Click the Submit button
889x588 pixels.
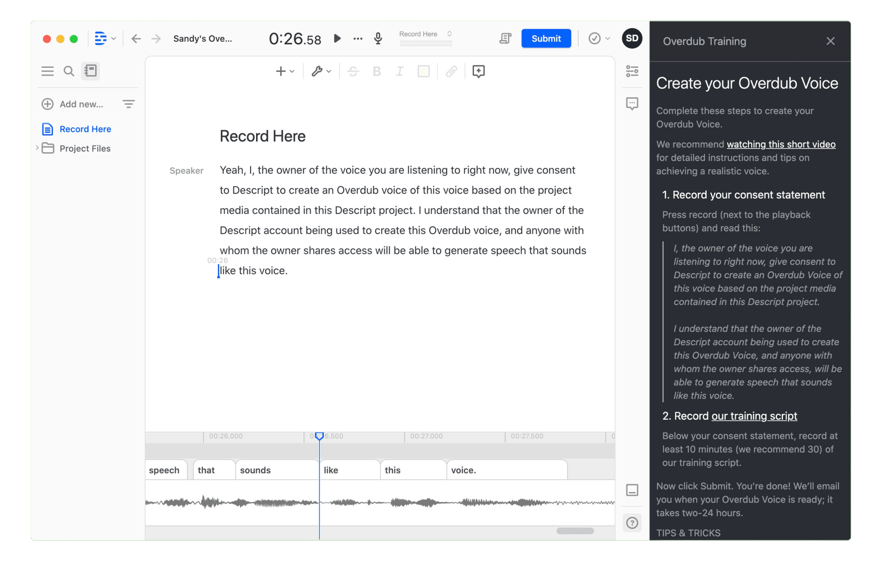click(x=546, y=38)
